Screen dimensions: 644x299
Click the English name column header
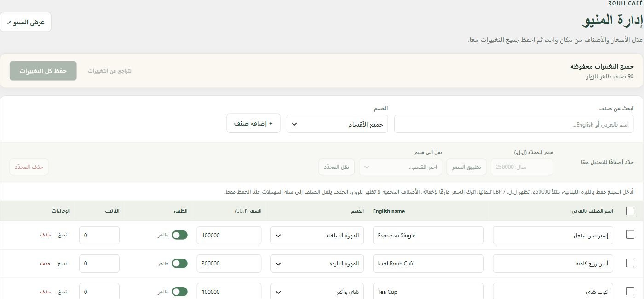pos(389,211)
